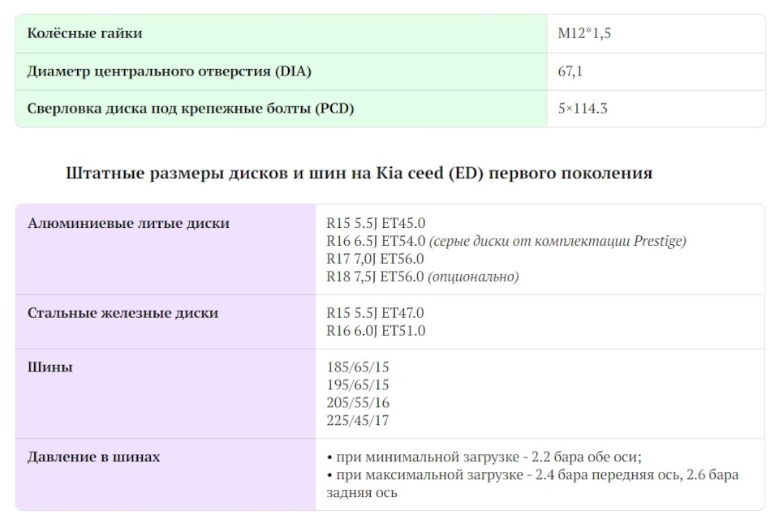Select the 67,1 DIA value
The image size is (779, 532).
pos(570,71)
